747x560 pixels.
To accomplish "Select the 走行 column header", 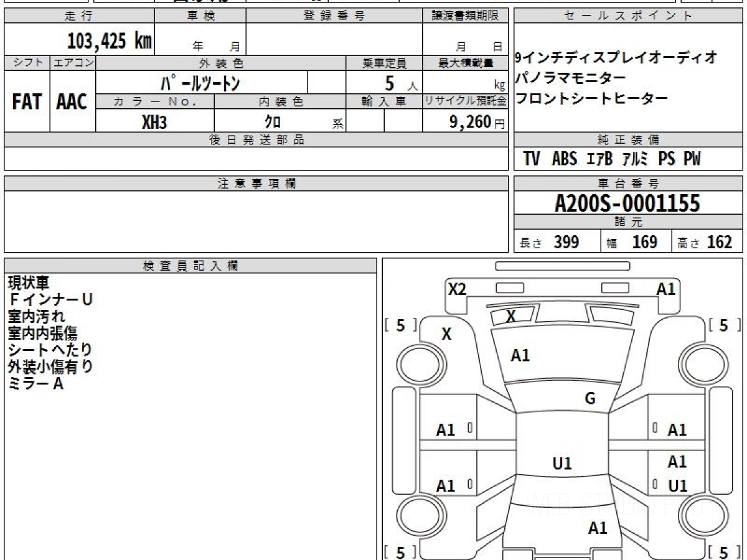I will [x=79, y=16].
